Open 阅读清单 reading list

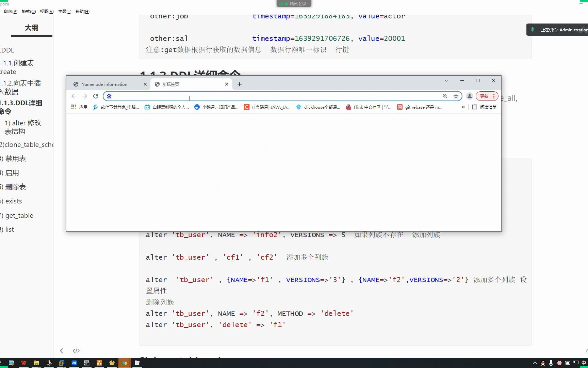point(484,107)
